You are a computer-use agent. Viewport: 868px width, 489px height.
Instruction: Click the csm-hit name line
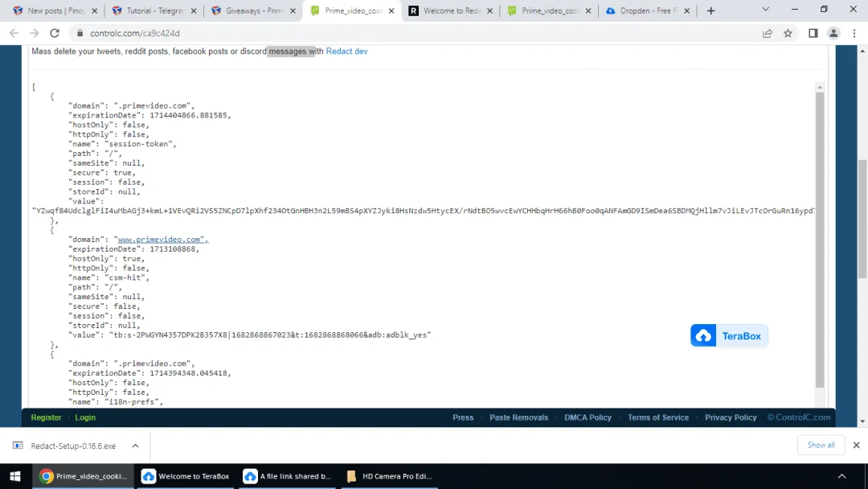pos(109,277)
